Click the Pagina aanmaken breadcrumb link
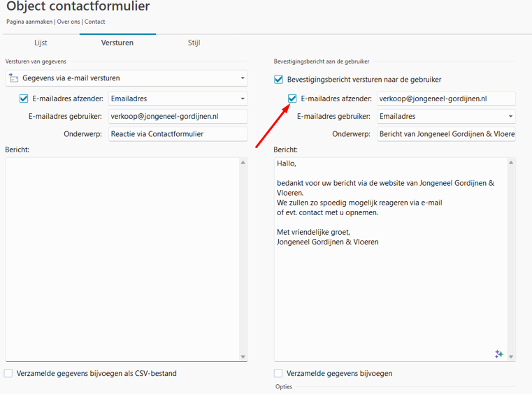Viewport: 532px width, 394px height. 29,22
